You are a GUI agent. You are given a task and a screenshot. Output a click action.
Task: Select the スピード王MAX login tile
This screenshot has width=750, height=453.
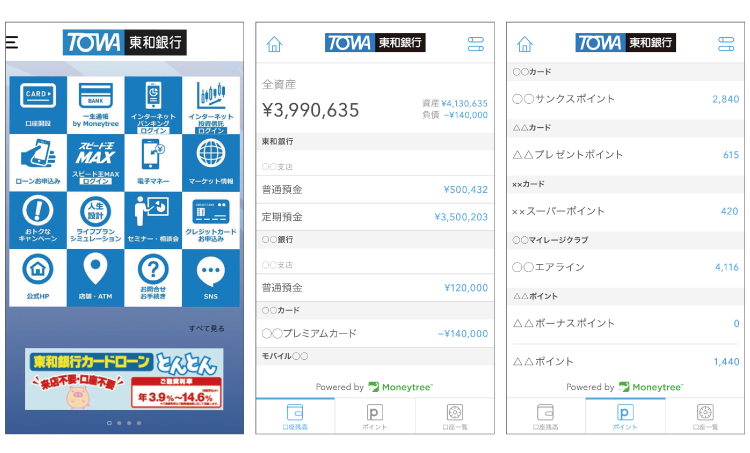click(x=96, y=163)
